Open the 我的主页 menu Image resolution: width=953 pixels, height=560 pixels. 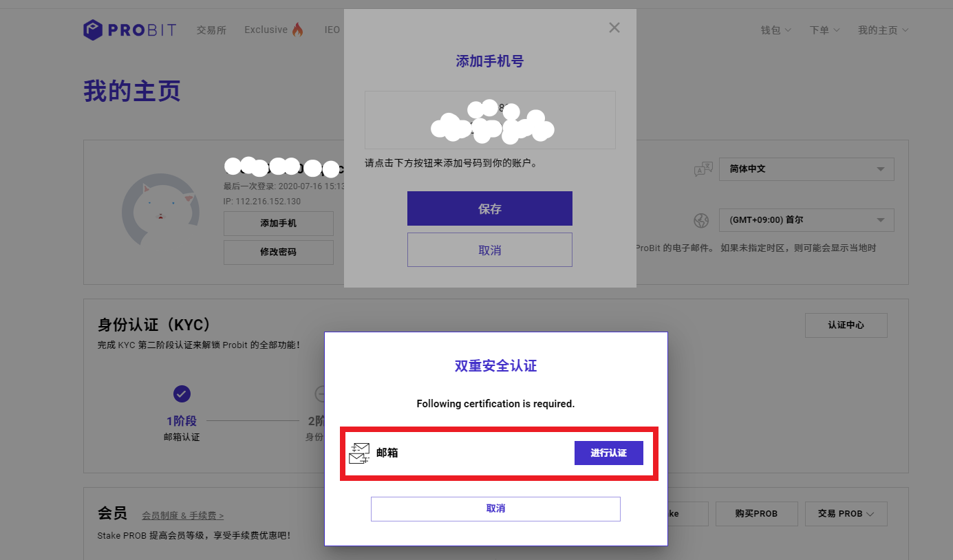click(x=883, y=30)
